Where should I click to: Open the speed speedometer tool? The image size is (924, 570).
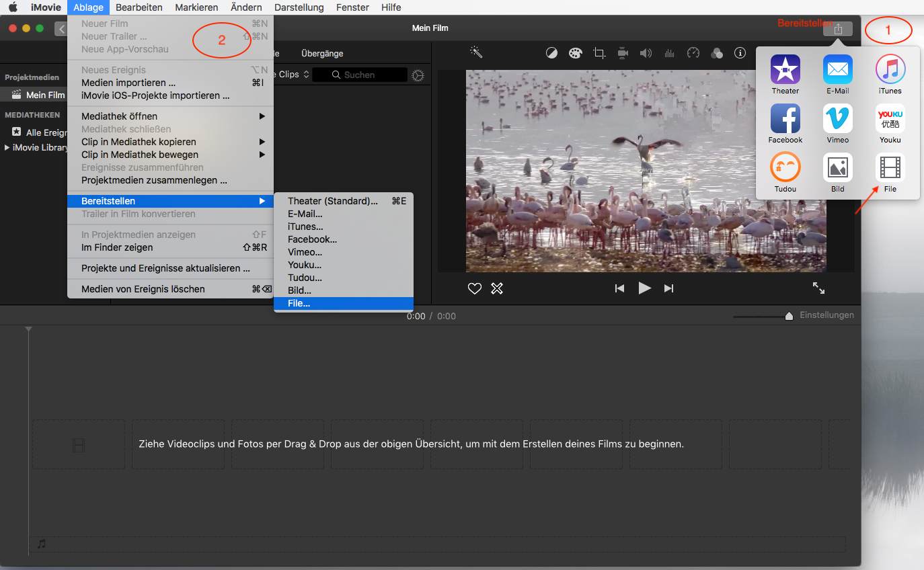pos(693,53)
